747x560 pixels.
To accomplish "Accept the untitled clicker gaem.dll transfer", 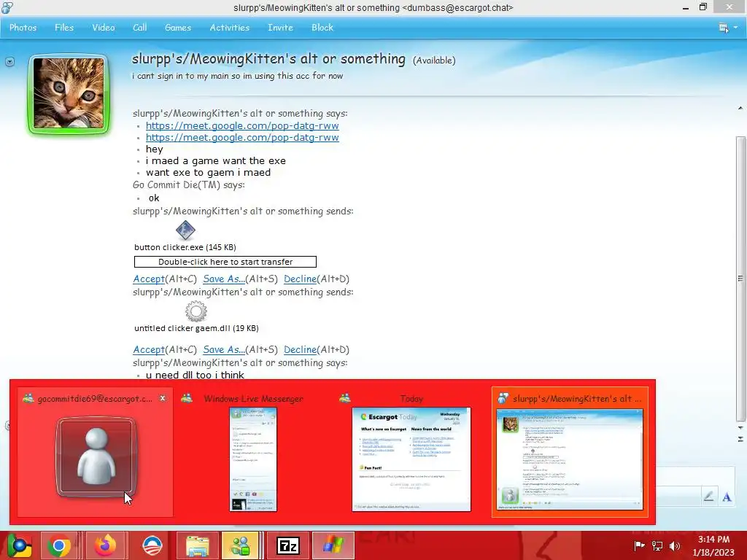I will pyautogui.click(x=149, y=349).
